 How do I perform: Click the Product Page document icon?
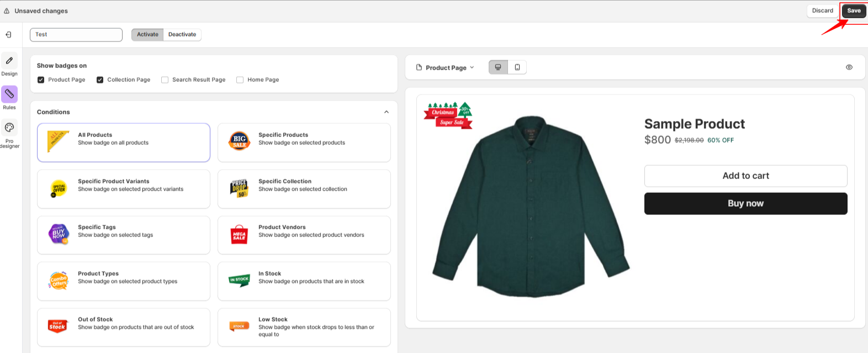pos(419,67)
